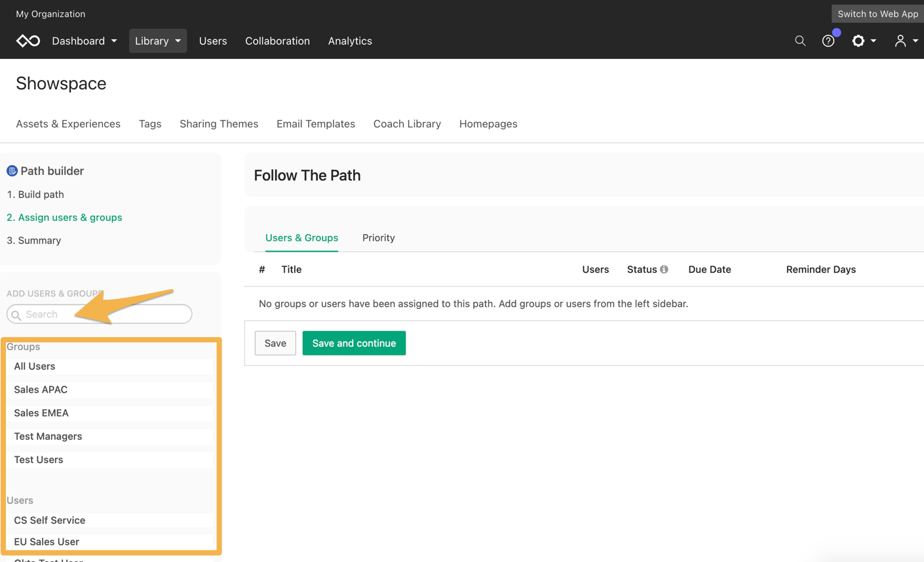Expand the Library dropdown

click(x=158, y=41)
